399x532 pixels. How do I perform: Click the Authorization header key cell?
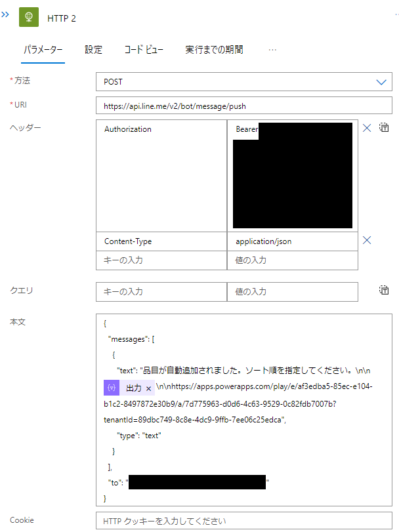[161, 175]
